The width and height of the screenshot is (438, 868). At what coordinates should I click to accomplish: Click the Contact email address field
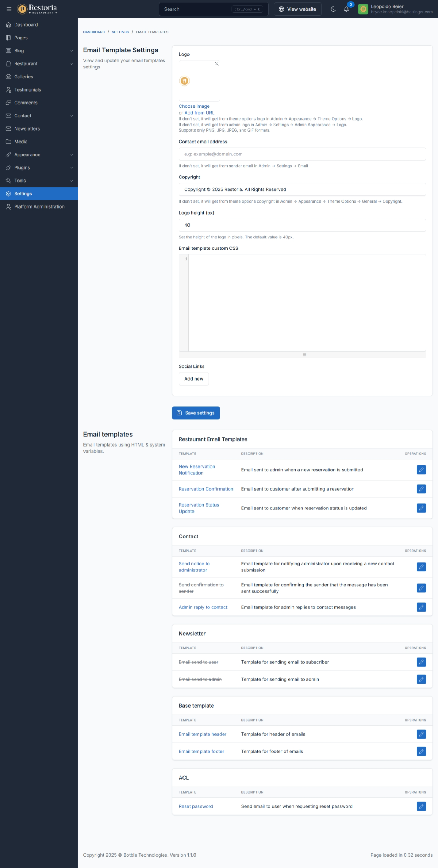[302, 154]
